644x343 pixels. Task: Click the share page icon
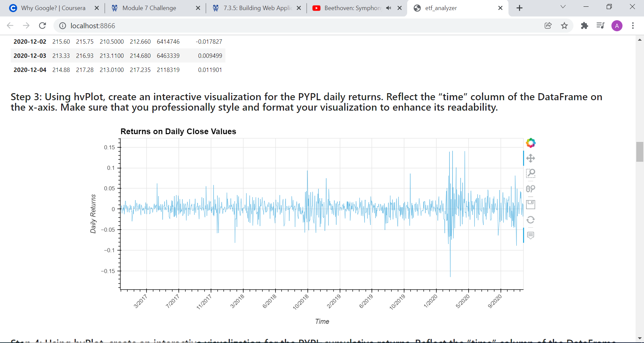pyautogui.click(x=548, y=26)
